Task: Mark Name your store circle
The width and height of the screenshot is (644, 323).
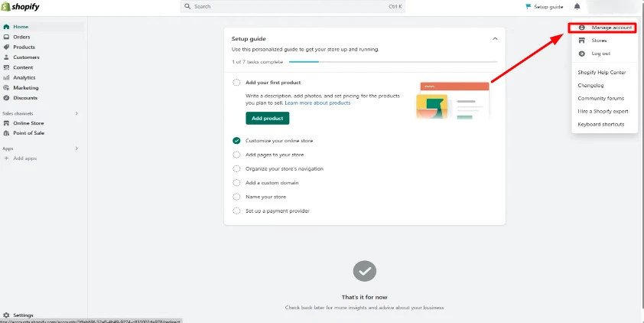Action: 236,197
